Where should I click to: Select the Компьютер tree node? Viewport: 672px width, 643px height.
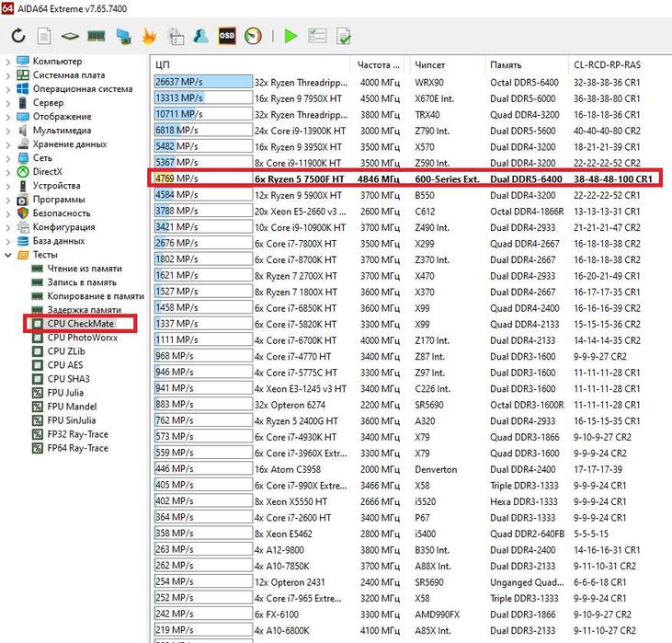coord(57,62)
